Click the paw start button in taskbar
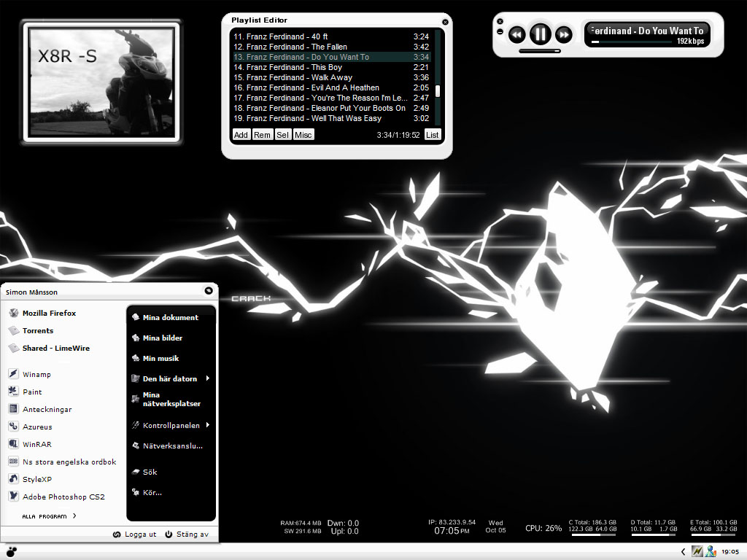The width and height of the screenshot is (747, 560). [x=11, y=552]
